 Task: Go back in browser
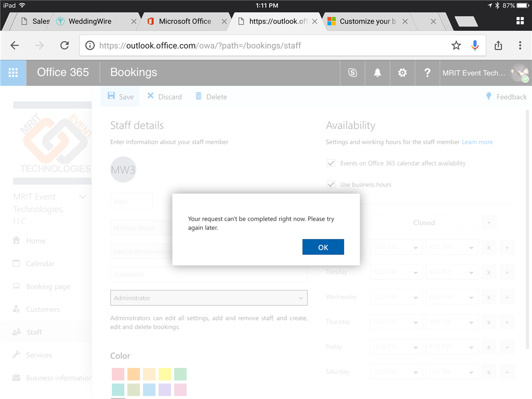(x=15, y=46)
